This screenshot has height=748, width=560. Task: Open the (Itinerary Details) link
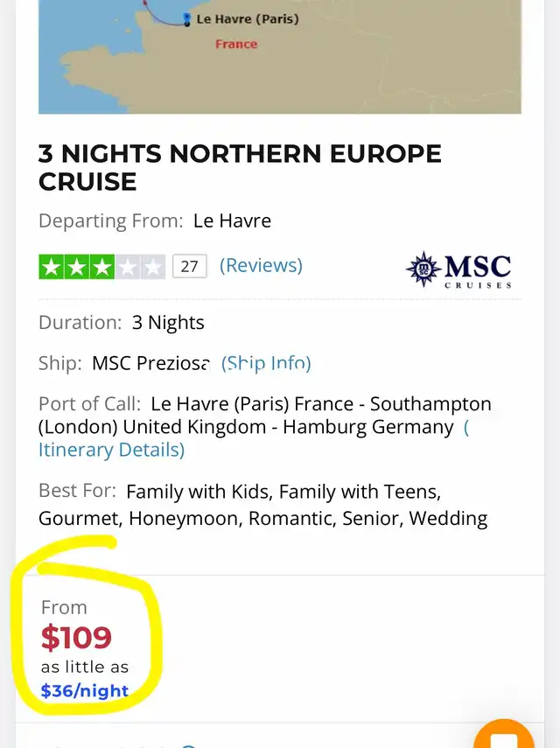111,450
